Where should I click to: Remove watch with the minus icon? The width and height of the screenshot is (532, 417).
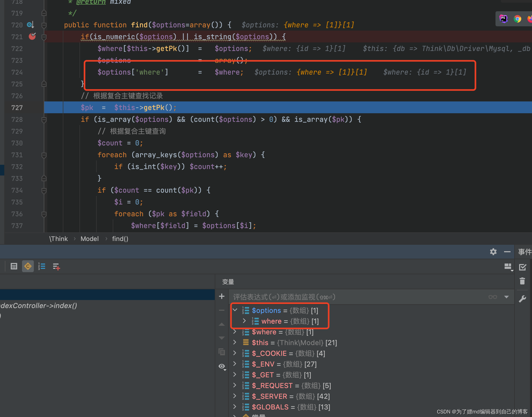coord(222,310)
